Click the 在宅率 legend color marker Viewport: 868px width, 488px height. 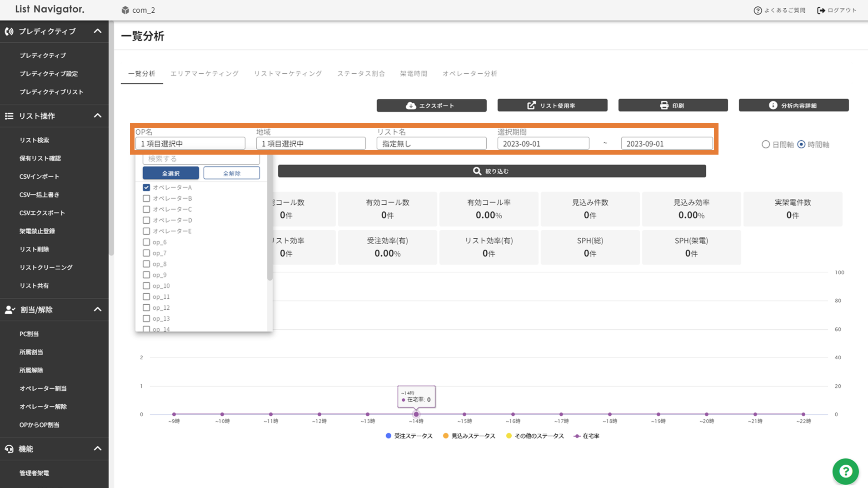[x=577, y=436]
